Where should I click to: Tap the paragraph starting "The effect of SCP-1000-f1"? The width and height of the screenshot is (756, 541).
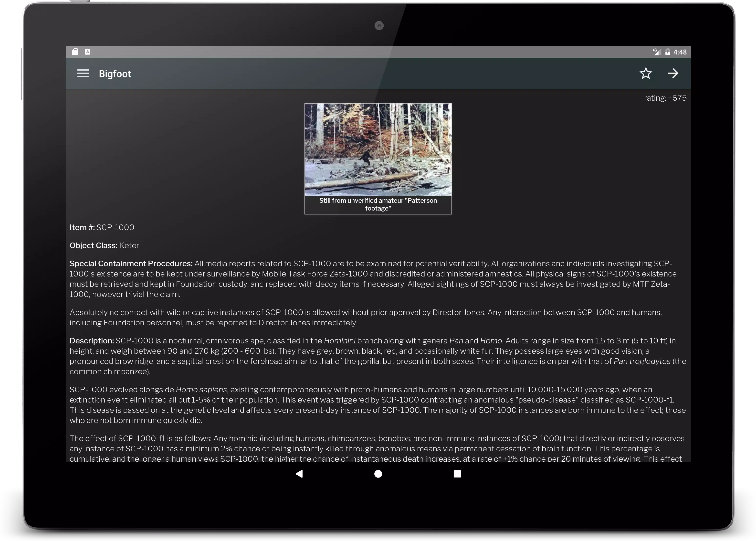[377, 448]
